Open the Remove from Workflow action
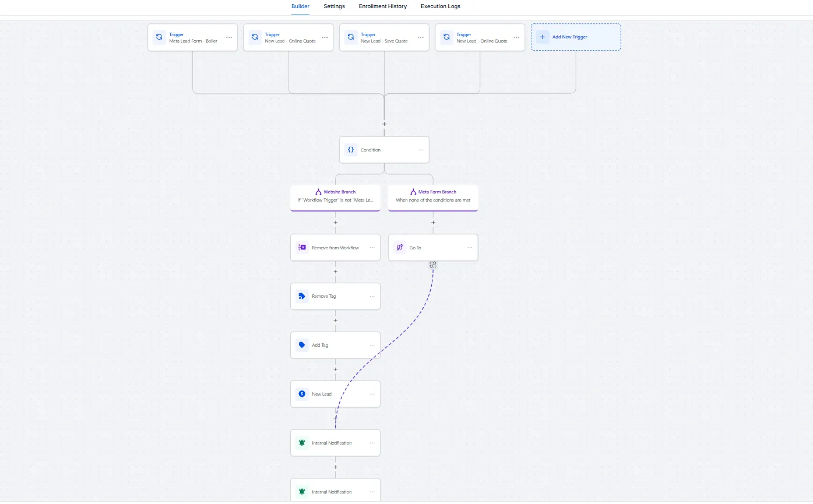Screen dimensions: 813x504 point(336,248)
